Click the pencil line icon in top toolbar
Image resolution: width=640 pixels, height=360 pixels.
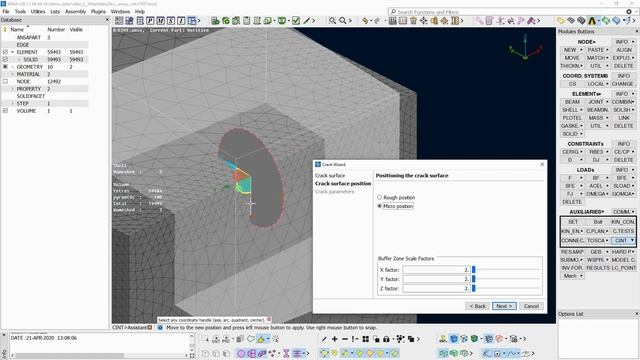[x=307, y=20]
